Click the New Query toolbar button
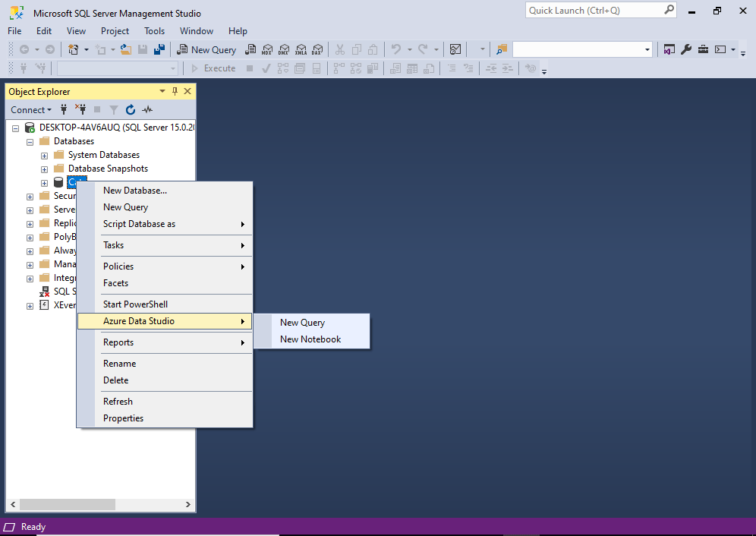This screenshot has height=536, width=756. coord(206,49)
